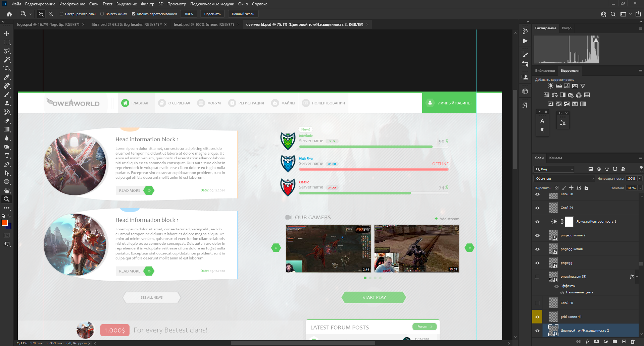Open the Layers panel menu

pyautogui.click(x=640, y=158)
